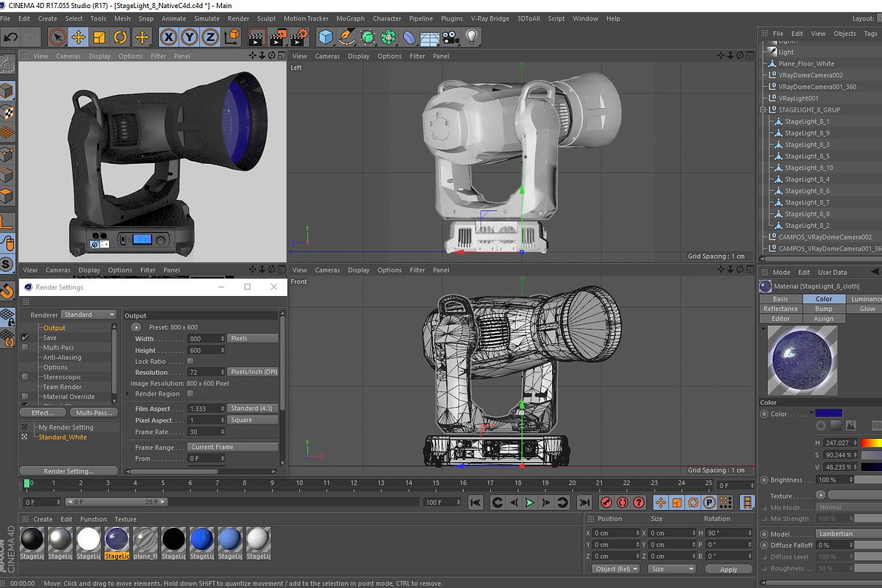Click the Spline pen tool icon
The height and width of the screenshot is (588, 882).
tap(347, 37)
